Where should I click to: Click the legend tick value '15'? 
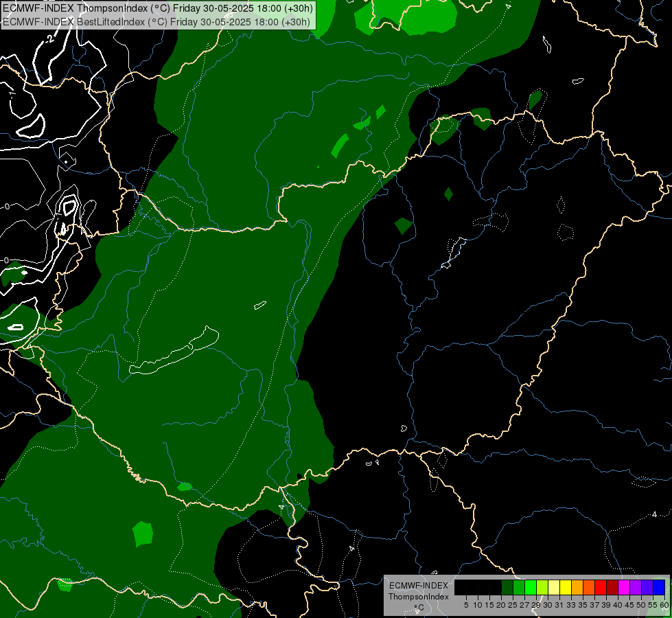tap(489, 605)
